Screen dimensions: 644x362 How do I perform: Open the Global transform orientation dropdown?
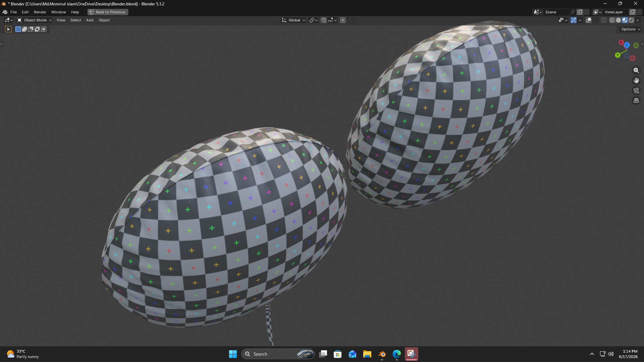point(293,20)
